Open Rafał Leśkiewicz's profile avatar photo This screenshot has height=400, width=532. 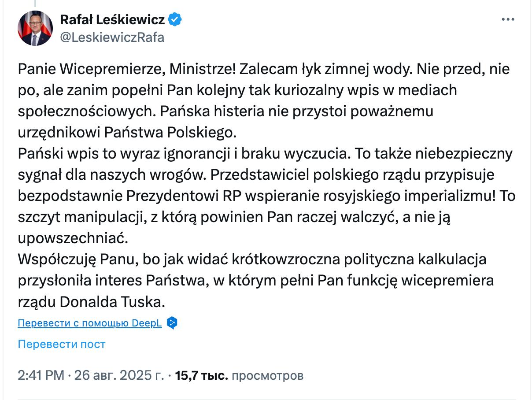click(35, 28)
